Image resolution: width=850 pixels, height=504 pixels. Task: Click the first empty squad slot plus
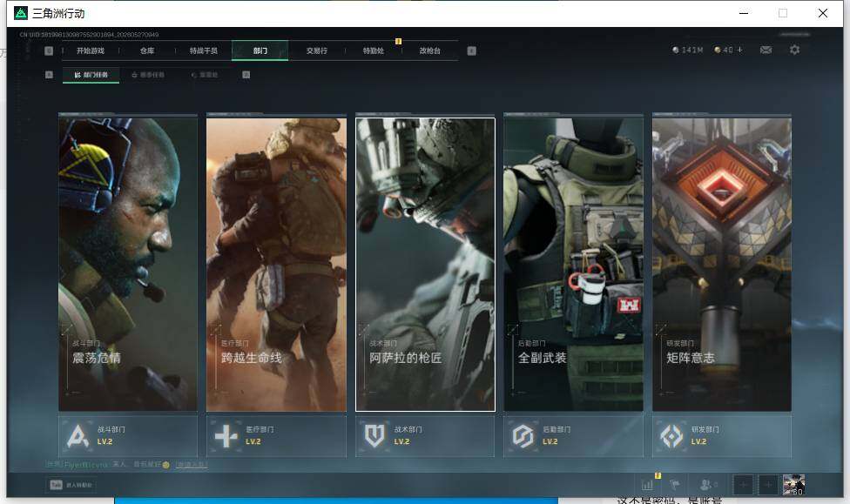point(743,485)
